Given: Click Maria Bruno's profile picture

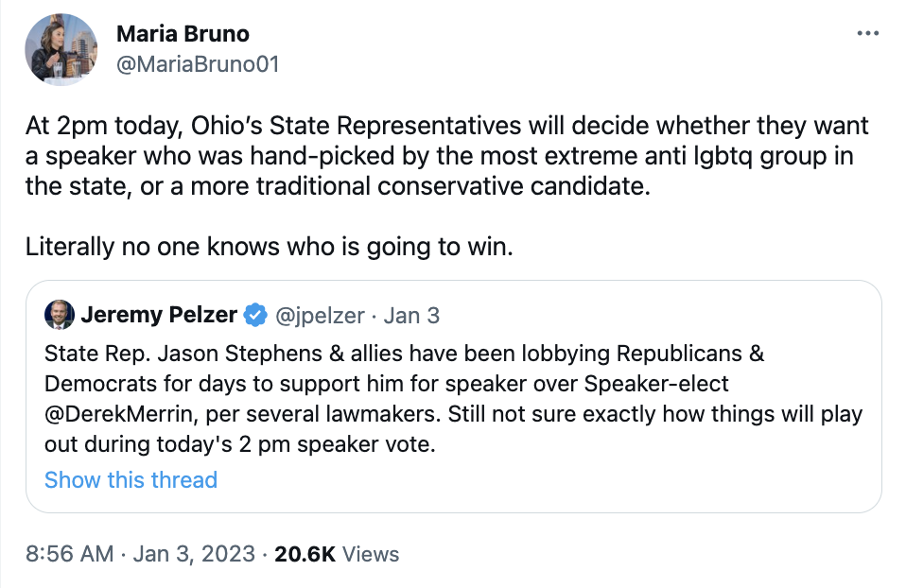Looking at the screenshot, I should pos(62,49).
